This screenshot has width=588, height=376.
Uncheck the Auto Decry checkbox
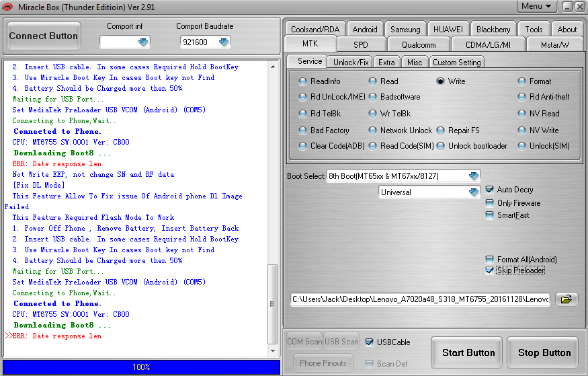(489, 190)
